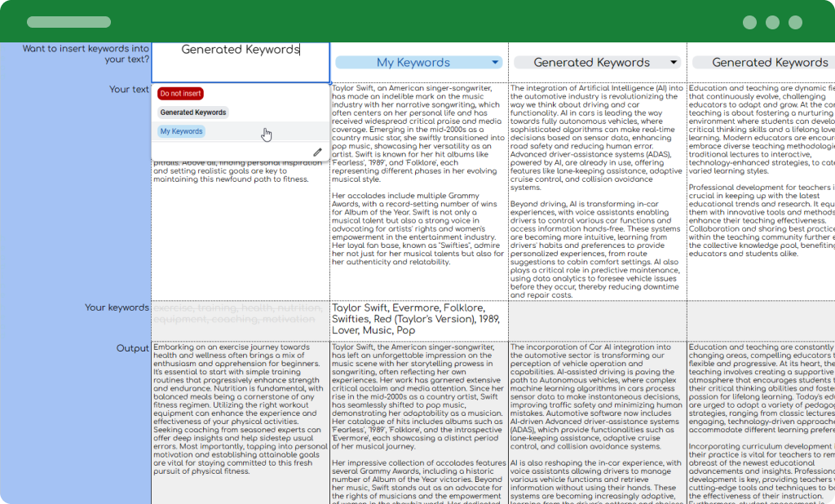The image size is (835, 504).
Task: Pick the 'My Keywords' dropdown option
Action: [182, 131]
